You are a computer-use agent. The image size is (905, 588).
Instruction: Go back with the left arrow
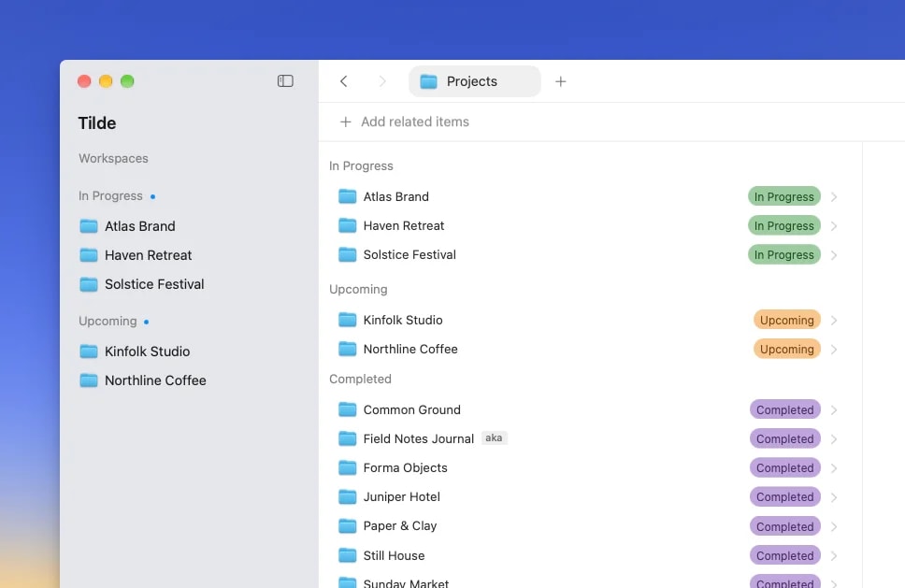coord(343,81)
